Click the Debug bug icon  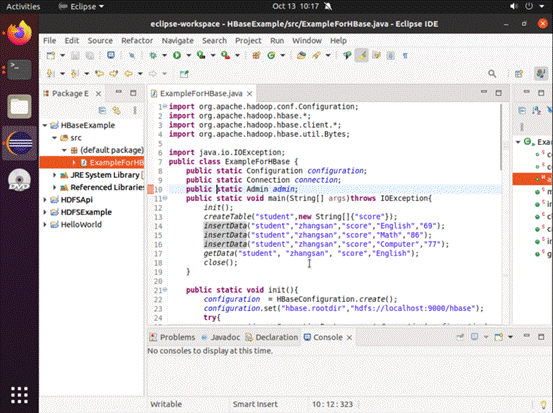click(153, 55)
